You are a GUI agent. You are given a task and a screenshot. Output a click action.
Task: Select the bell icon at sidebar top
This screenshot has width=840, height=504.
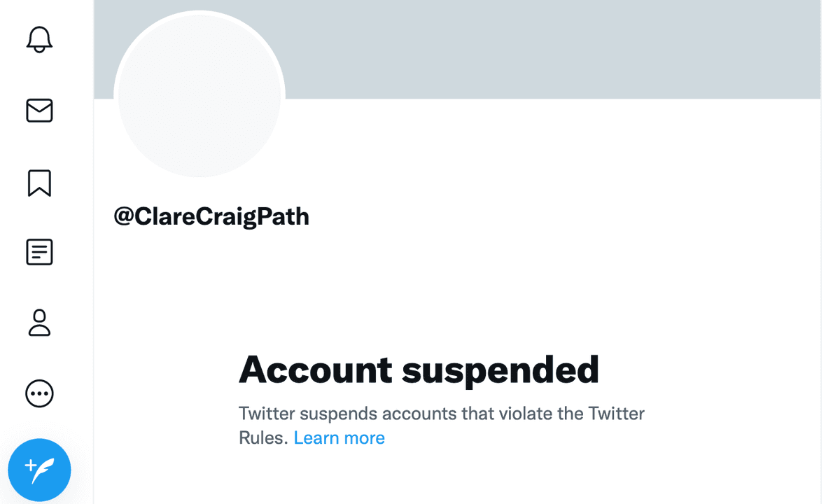39,40
